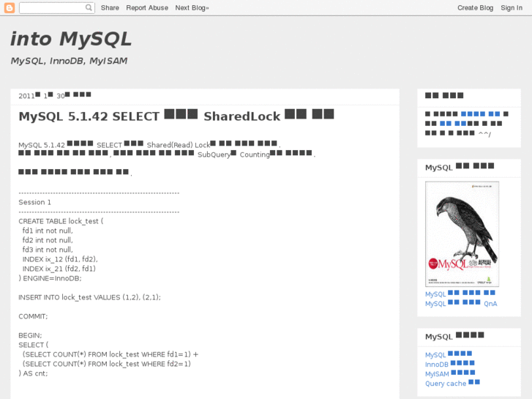This screenshot has width=532, height=399.
Task: Click 'Session 1' text in post
Action: (34, 202)
